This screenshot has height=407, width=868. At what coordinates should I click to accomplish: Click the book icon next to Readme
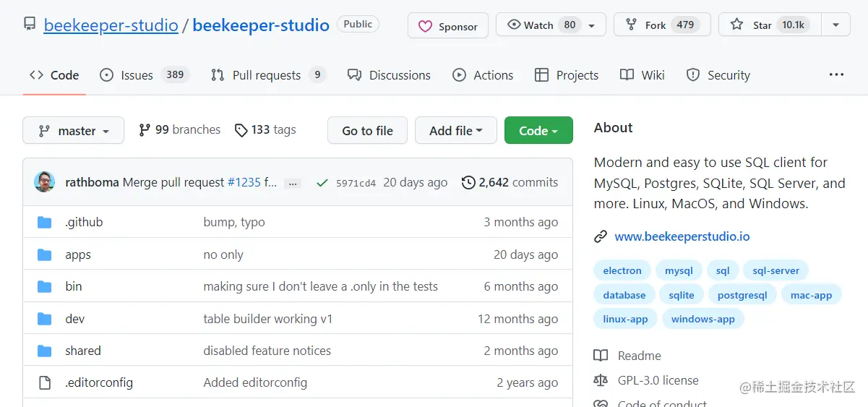(601, 356)
